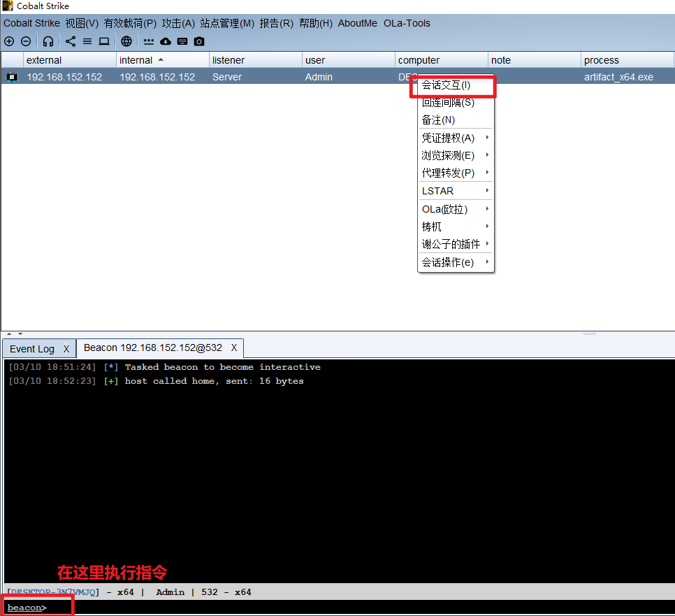Open the Cobalt Strike menu

coord(32,23)
